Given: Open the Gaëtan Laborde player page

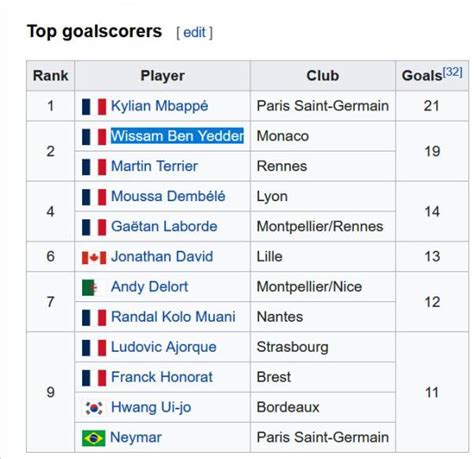Looking at the screenshot, I should click(164, 227).
